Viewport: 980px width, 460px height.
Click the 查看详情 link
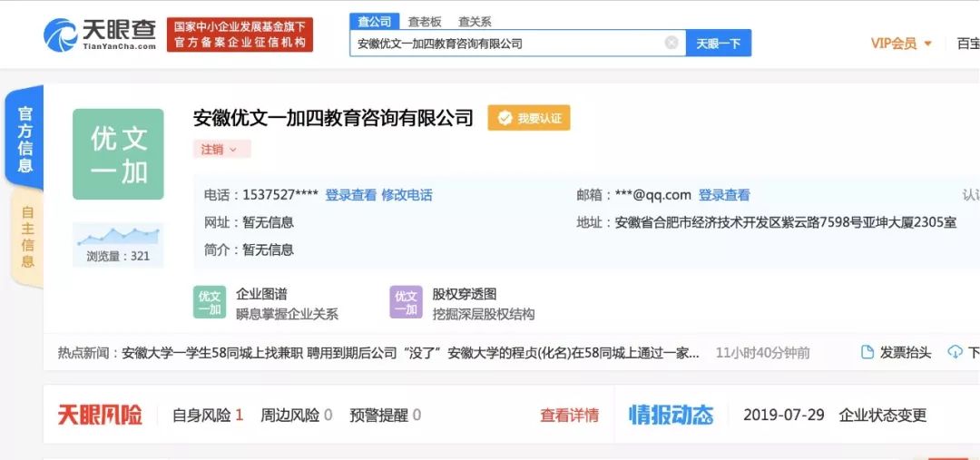(x=569, y=415)
